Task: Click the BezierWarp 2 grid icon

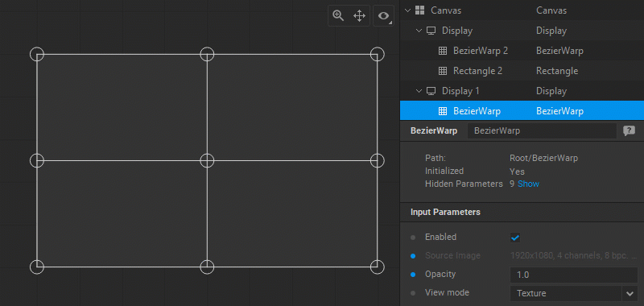Action: click(x=443, y=51)
